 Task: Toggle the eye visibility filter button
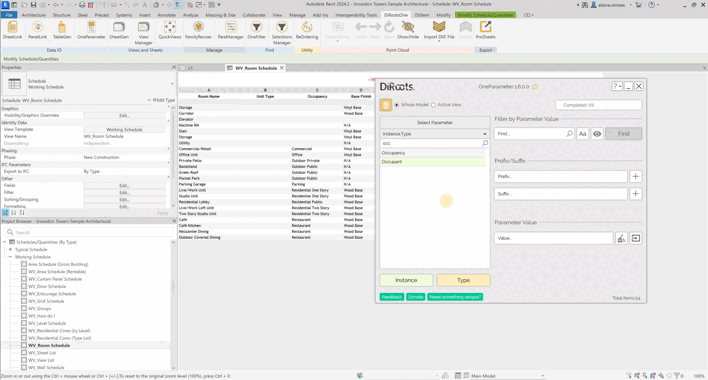pos(597,134)
